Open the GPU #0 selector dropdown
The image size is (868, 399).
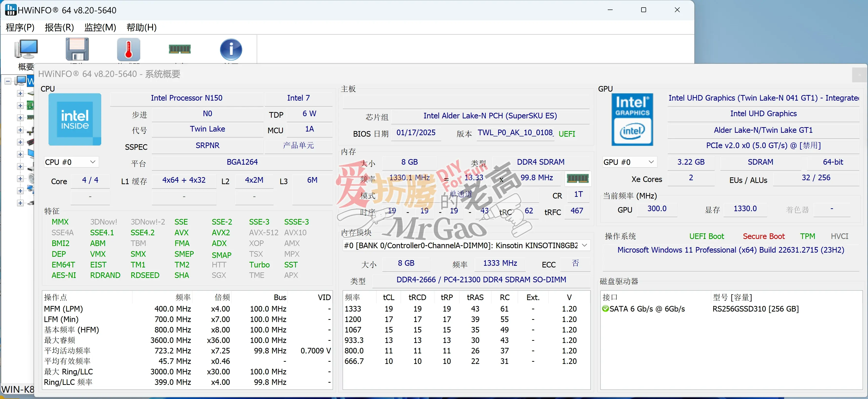point(630,162)
